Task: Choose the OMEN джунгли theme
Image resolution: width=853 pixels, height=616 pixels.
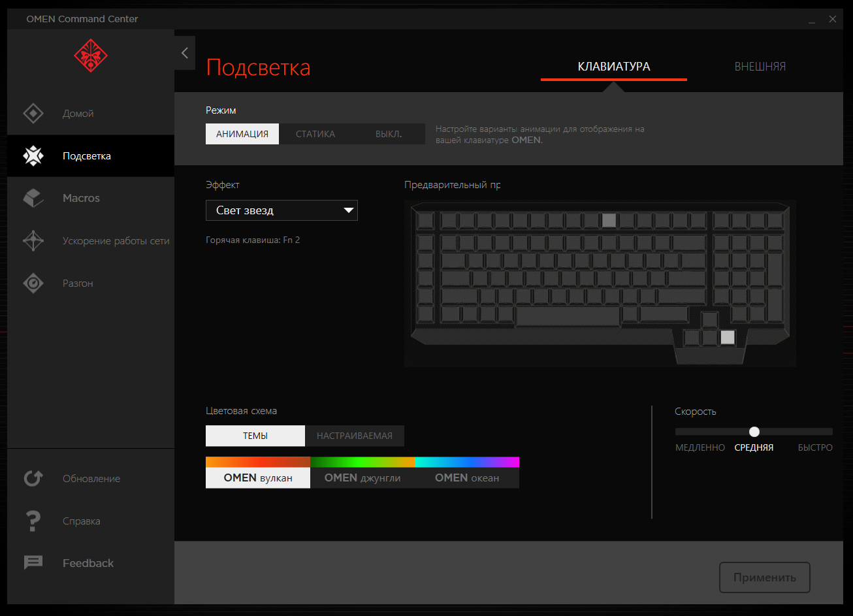Action: click(x=362, y=478)
